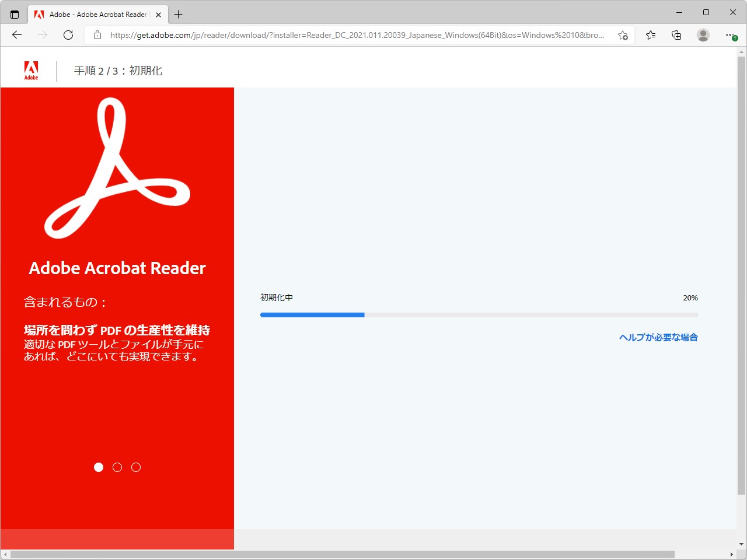Image resolution: width=747 pixels, height=560 pixels.
Task: Click the vertical page scrollbar
Action: (x=741, y=275)
